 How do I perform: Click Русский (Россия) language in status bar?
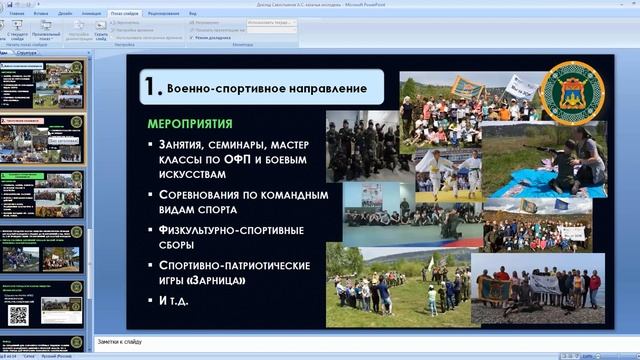56,357
